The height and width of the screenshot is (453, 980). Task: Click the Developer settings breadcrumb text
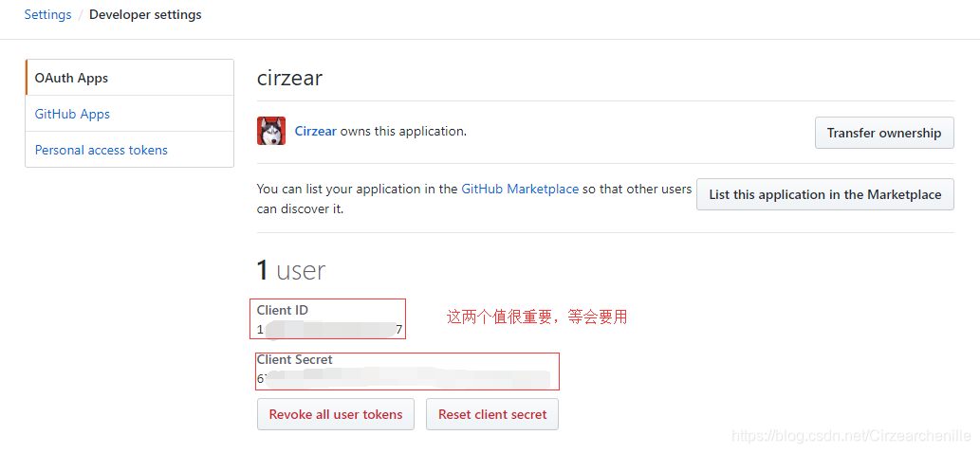click(146, 14)
